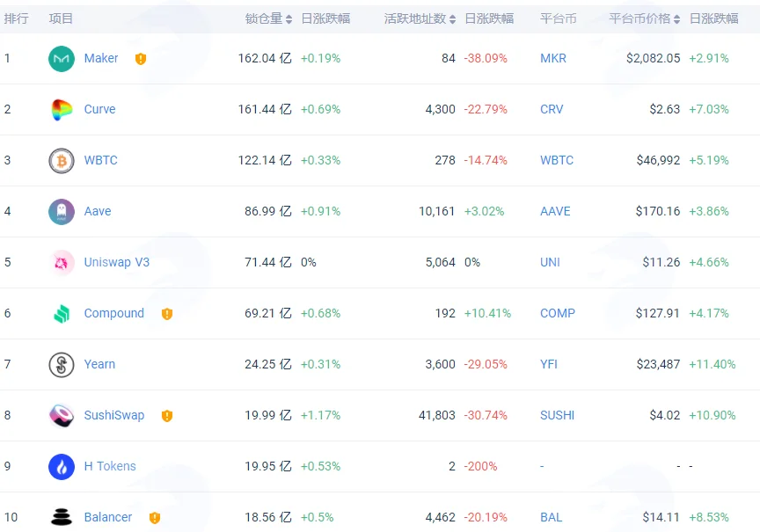Click the BAL platform token link

[552, 517]
